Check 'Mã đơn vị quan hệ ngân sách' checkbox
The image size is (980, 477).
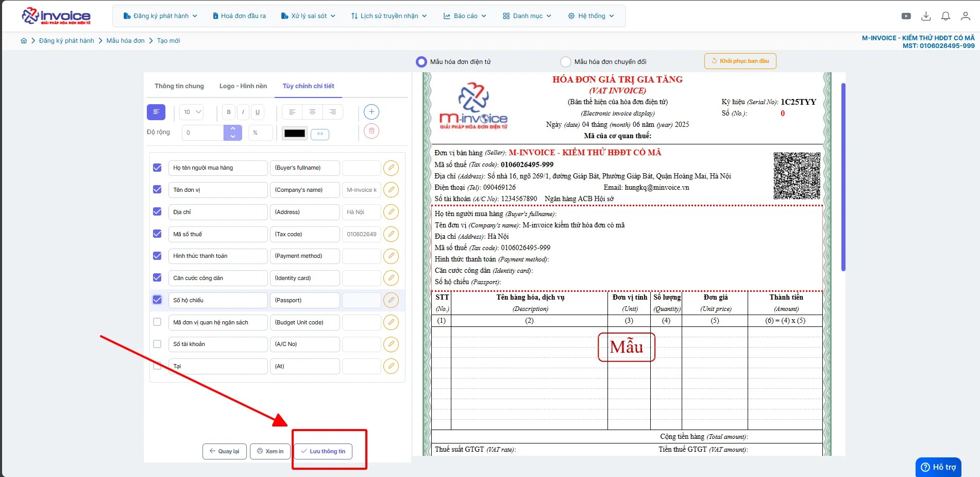157,322
